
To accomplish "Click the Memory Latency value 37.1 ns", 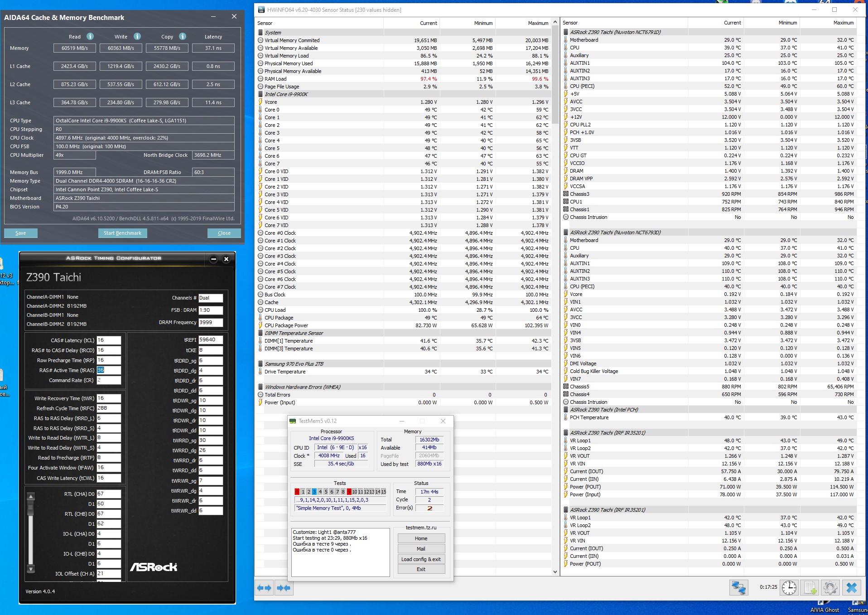I will [213, 48].
